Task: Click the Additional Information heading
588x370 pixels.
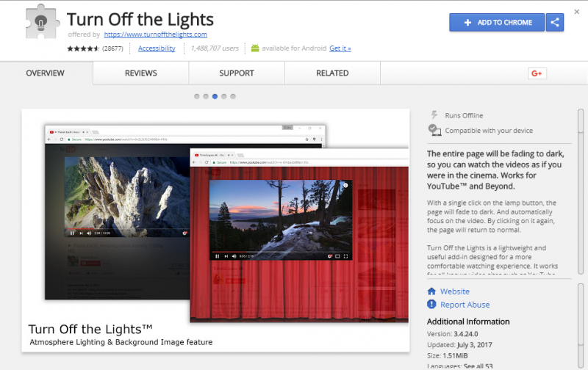Action: tap(468, 322)
